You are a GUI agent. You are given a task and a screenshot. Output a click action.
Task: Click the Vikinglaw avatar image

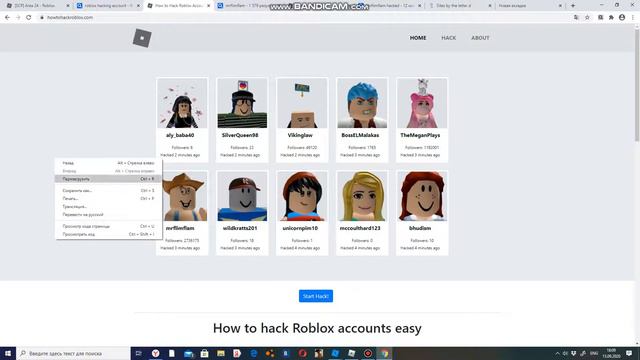(302, 103)
